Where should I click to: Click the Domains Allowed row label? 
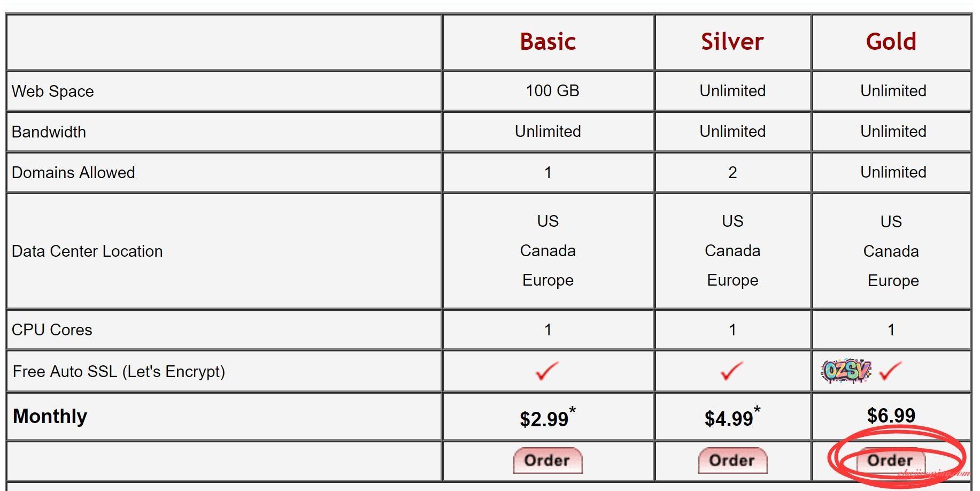click(73, 173)
